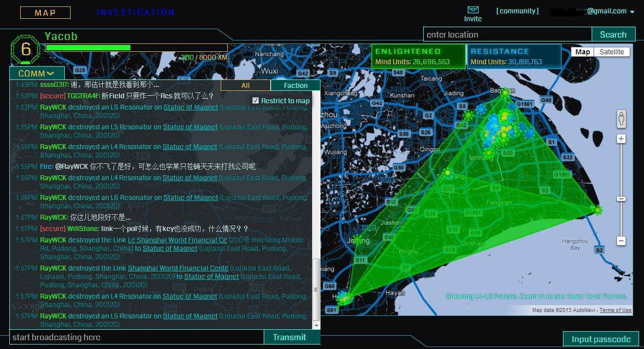The width and height of the screenshot is (644, 349).
Task: Click the Enlightened Mind Units panel
Action: (418, 56)
